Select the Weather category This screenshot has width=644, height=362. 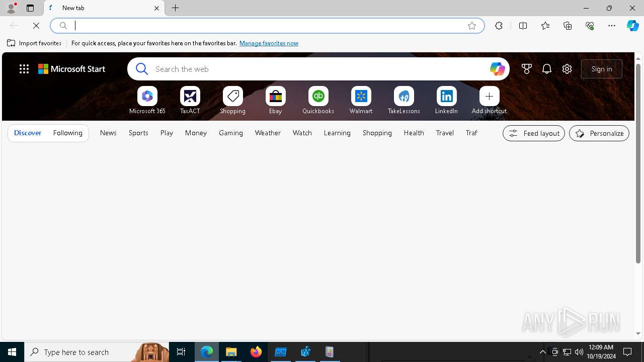268,133
